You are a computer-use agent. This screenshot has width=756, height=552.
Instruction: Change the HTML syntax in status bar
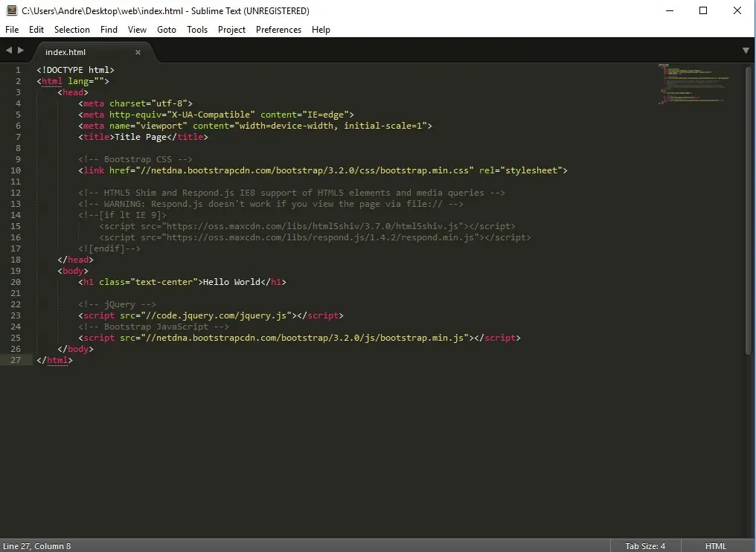pos(716,546)
